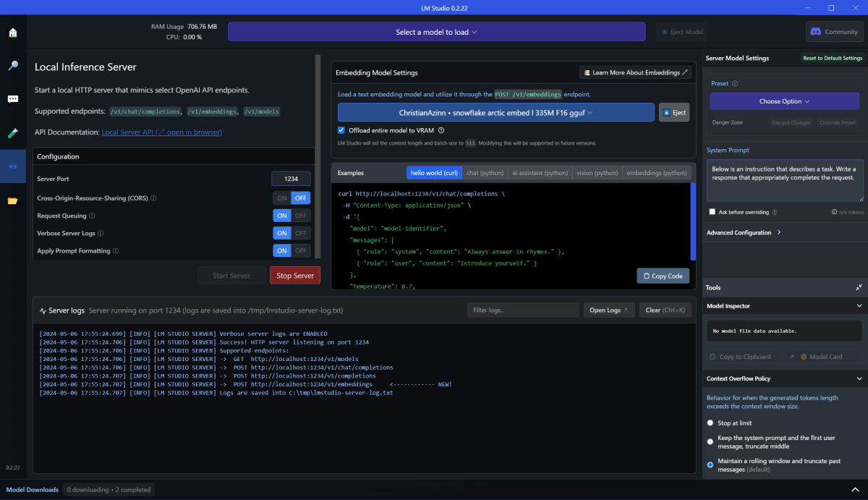Select Maintain a rolling window option

point(710,465)
